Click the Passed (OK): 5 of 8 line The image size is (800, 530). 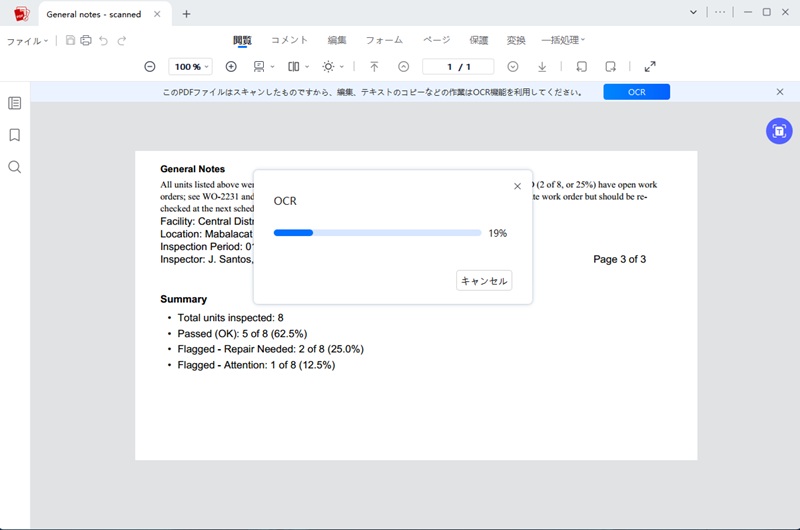242,334
